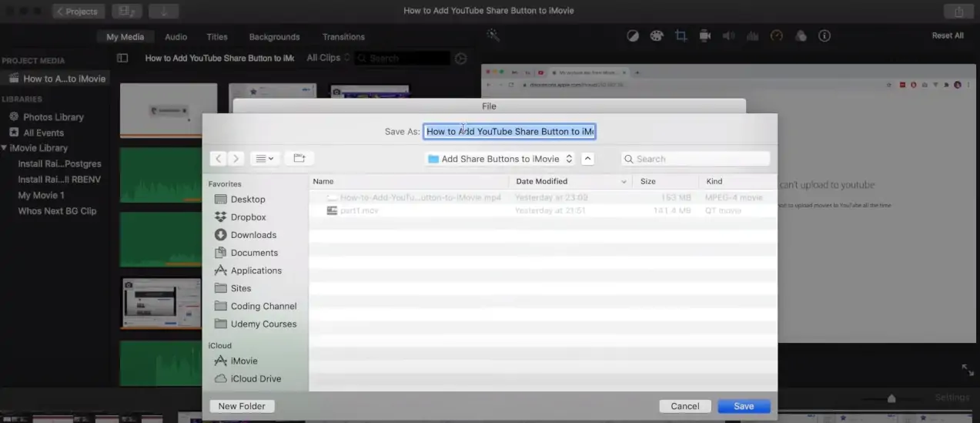Image resolution: width=980 pixels, height=423 pixels.
Task: Show the clip Info inspector icon
Action: (824, 36)
